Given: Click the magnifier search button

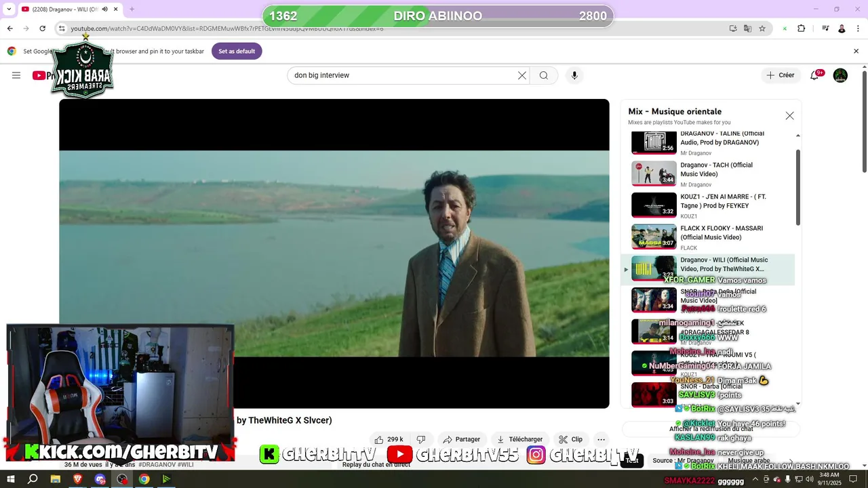Looking at the screenshot, I should 544,75.
